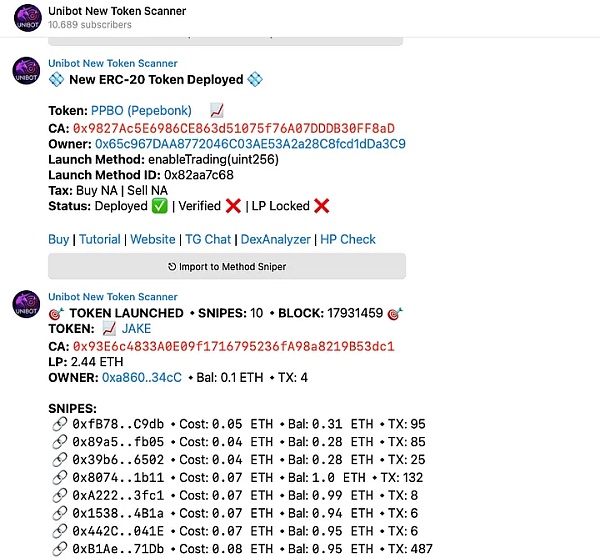Viewport: 600px width, 558px height.
Task: Open the link icon for sniper 0x39b6..6502
Action: tap(60, 460)
